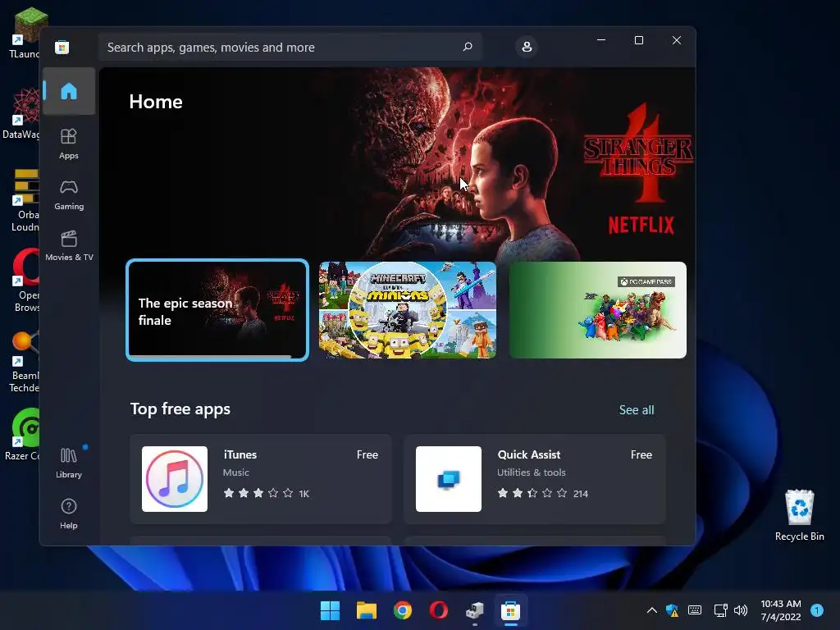Click the Home page heading
The width and height of the screenshot is (840, 630).
(156, 102)
